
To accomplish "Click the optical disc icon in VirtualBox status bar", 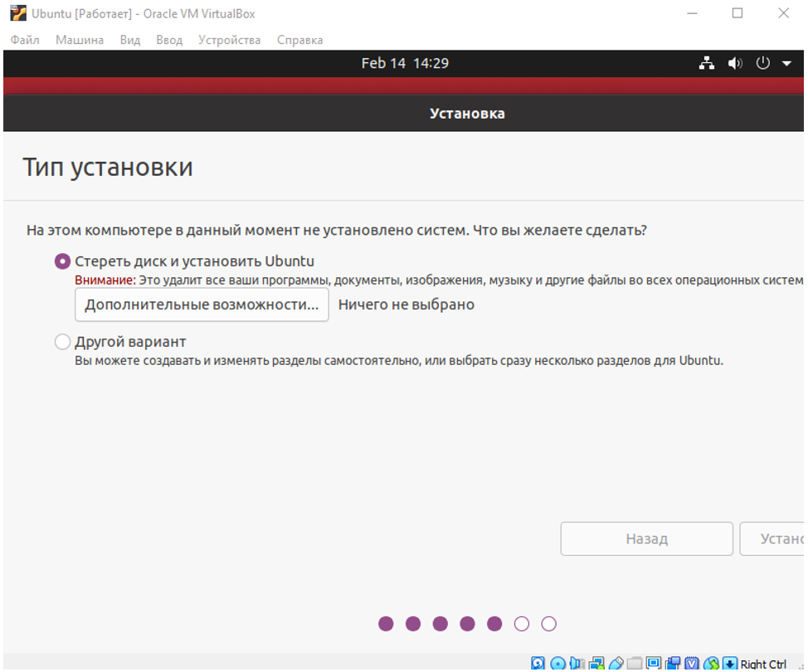I will (557, 664).
